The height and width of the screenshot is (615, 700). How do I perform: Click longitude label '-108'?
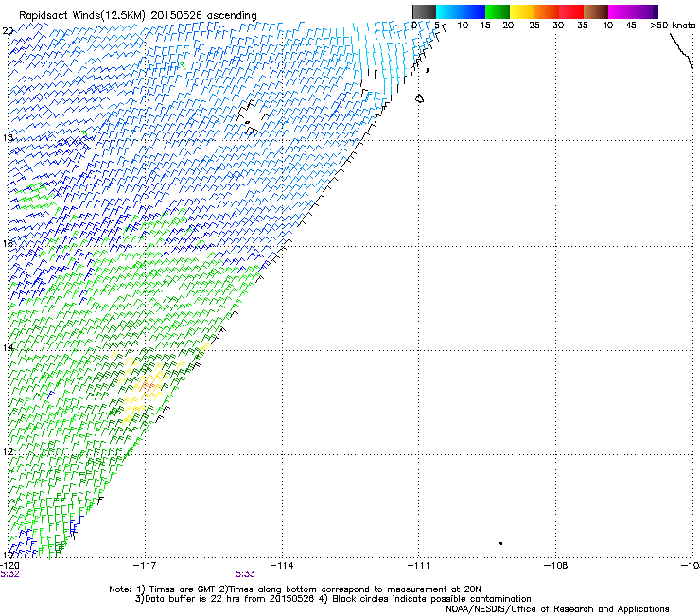(556, 566)
